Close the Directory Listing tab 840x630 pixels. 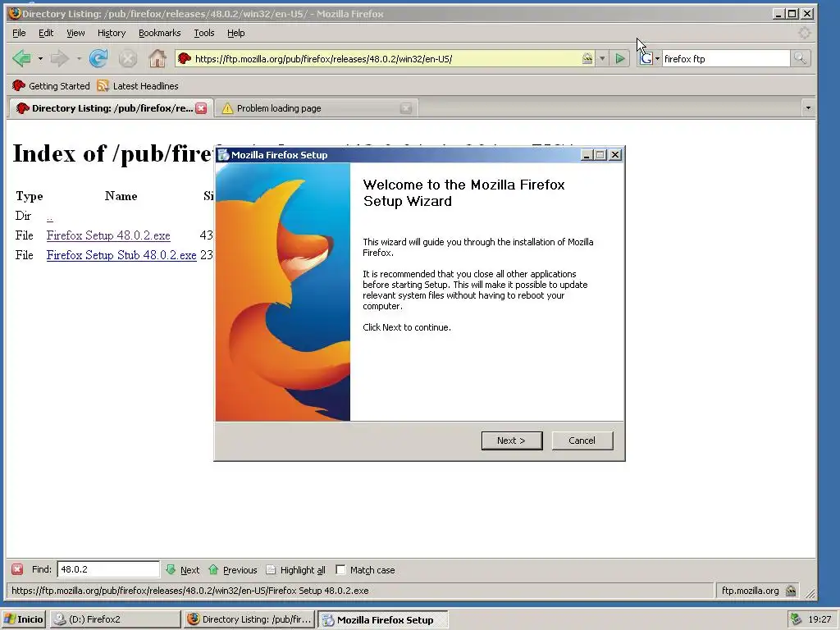pyautogui.click(x=201, y=108)
